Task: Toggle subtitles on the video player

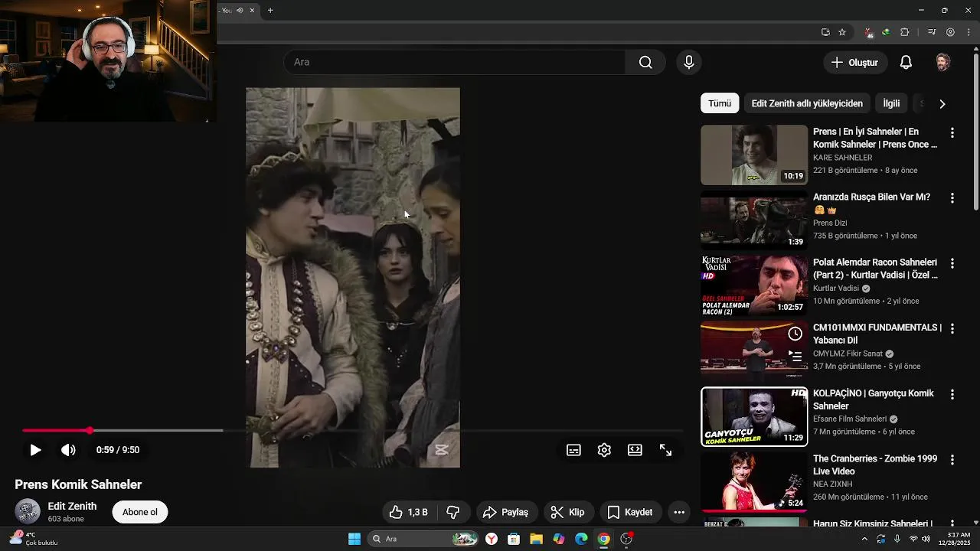Action: [x=573, y=450]
